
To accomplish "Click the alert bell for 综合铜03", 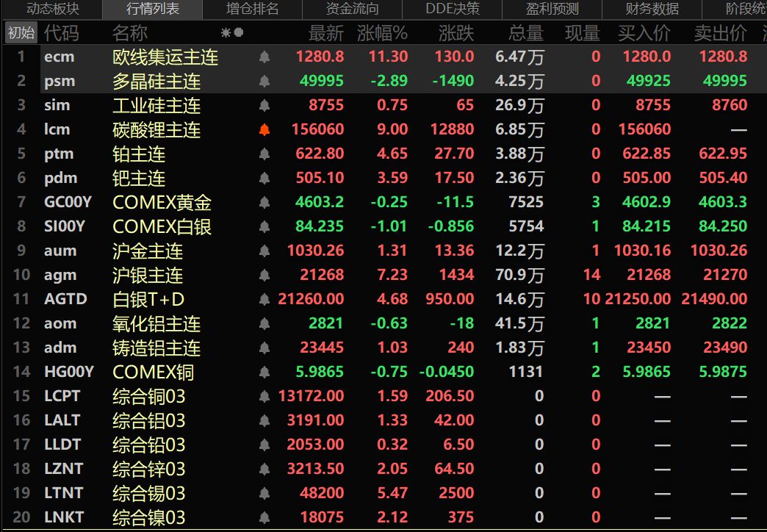I will (x=264, y=396).
